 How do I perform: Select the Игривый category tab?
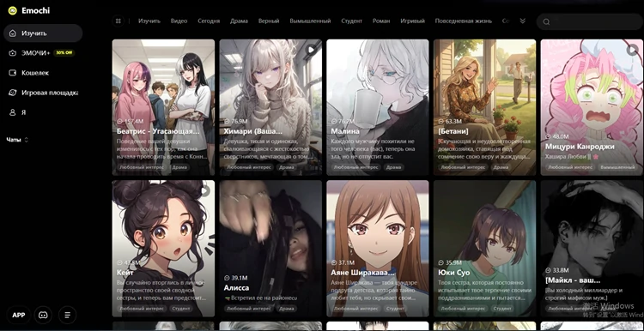(412, 21)
